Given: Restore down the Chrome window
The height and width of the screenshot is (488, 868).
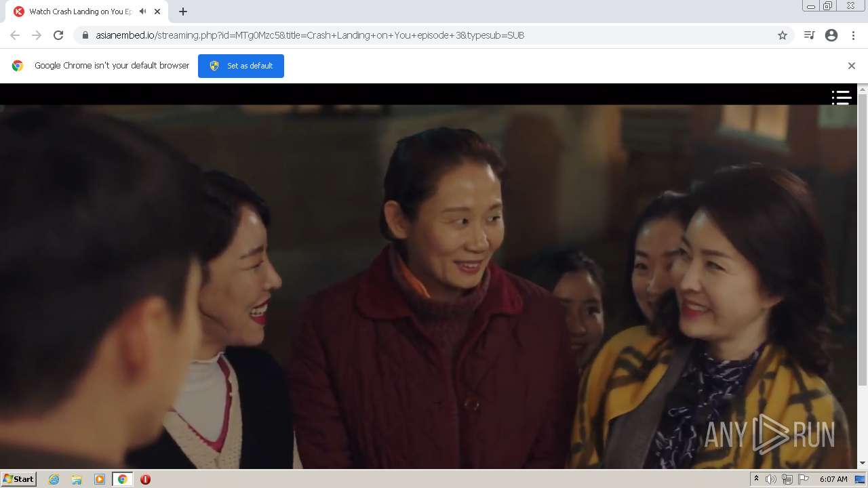Looking at the screenshot, I should tap(828, 6).
